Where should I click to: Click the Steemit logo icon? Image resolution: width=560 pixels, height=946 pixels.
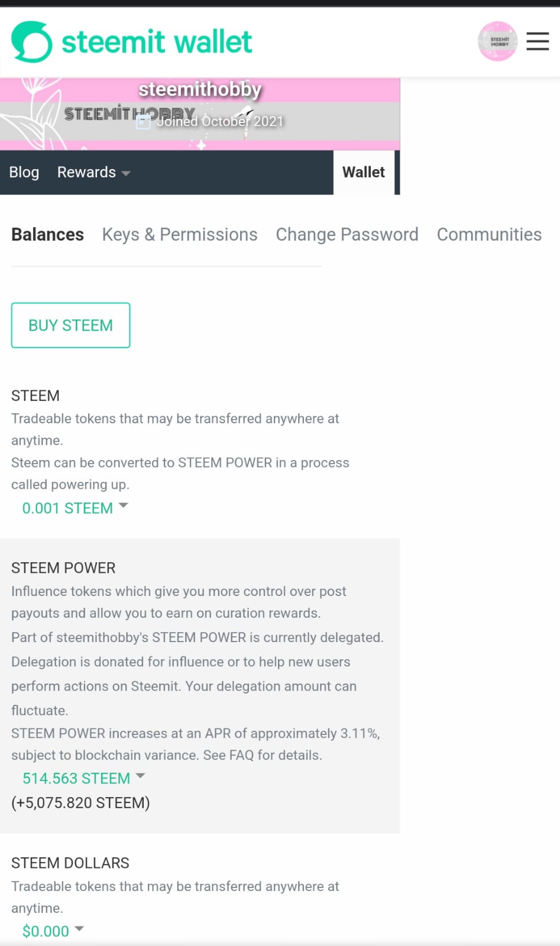pyautogui.click(x=32, y=42)
